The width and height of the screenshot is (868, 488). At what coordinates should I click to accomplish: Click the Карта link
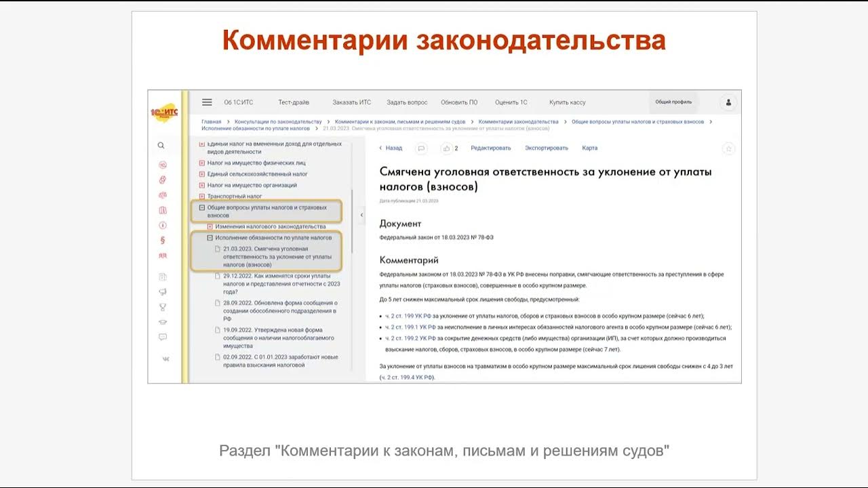click(590, 148)
